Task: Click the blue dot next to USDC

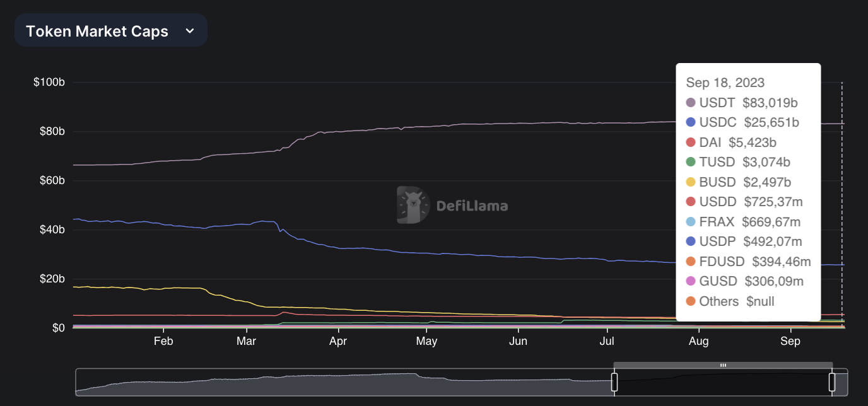Action: [691, 122]
